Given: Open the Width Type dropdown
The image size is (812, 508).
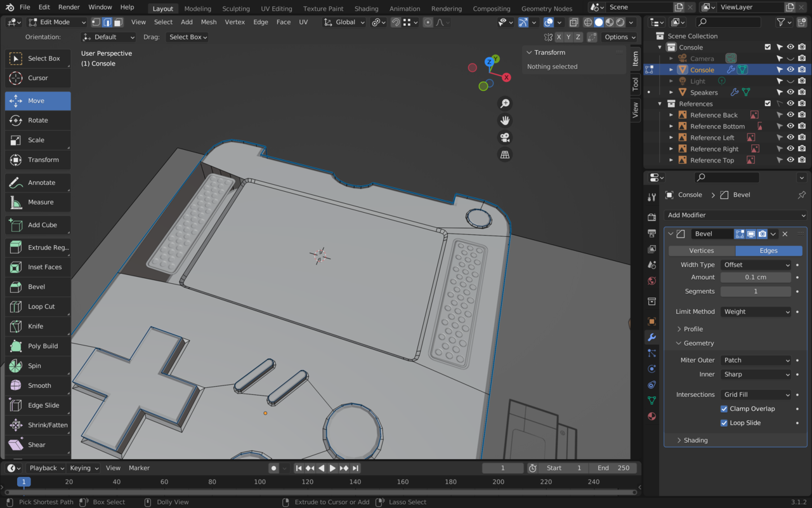Looking at the screenshot, I should click(756, 265).
